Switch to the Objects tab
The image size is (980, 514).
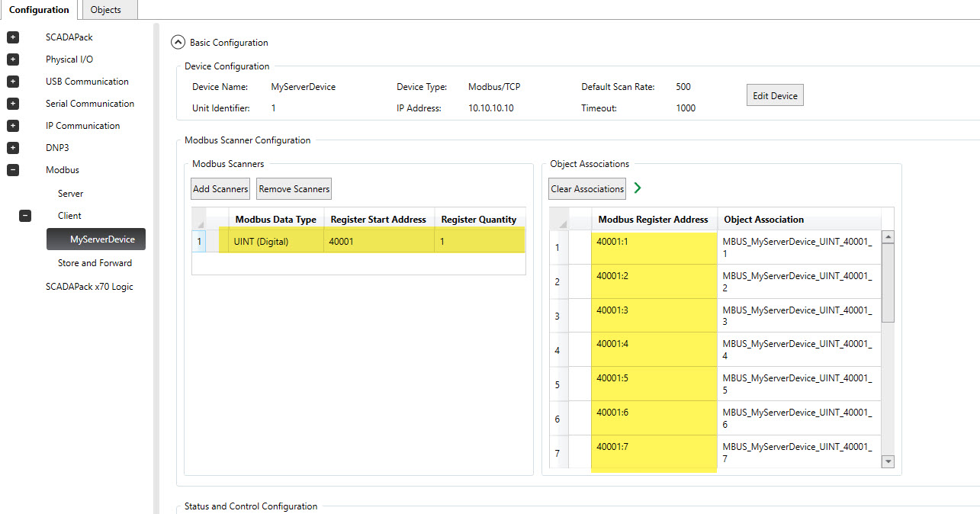pos(105,10)
